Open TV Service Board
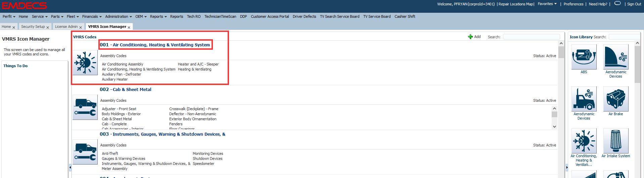This screenshot has width=644, height=178. 377,16
